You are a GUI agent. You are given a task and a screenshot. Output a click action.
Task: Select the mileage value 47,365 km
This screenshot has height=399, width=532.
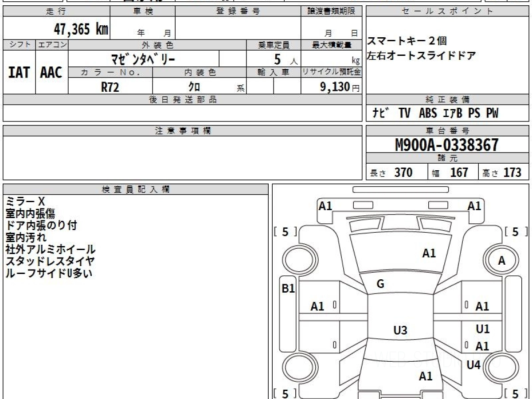pyautogui.click(x=81, y=30)
